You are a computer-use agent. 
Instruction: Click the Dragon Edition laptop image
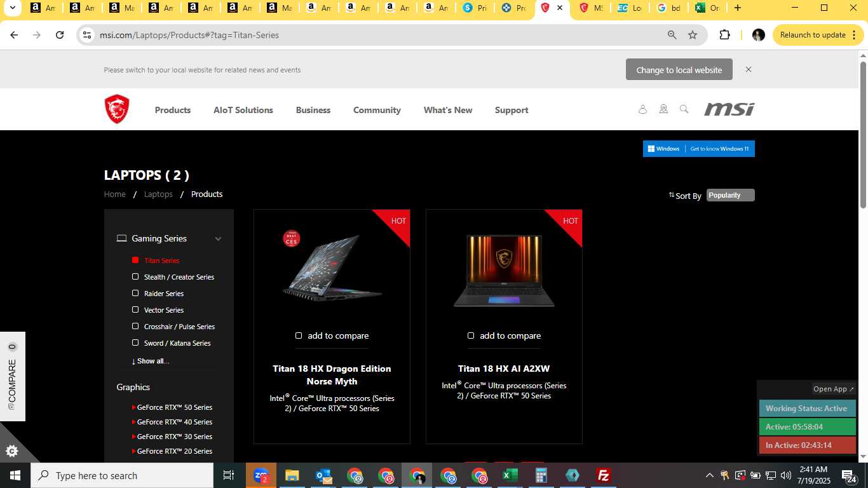coord(332,268)
